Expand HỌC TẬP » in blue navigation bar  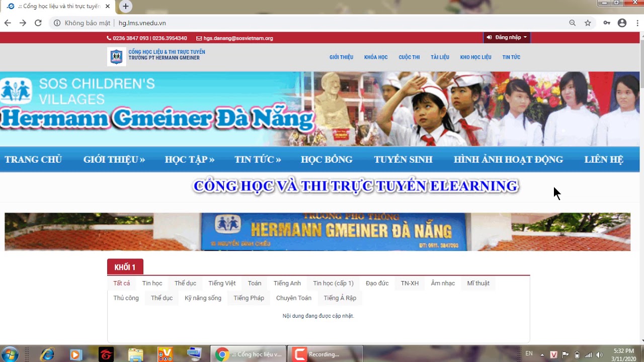coord(190,159)
